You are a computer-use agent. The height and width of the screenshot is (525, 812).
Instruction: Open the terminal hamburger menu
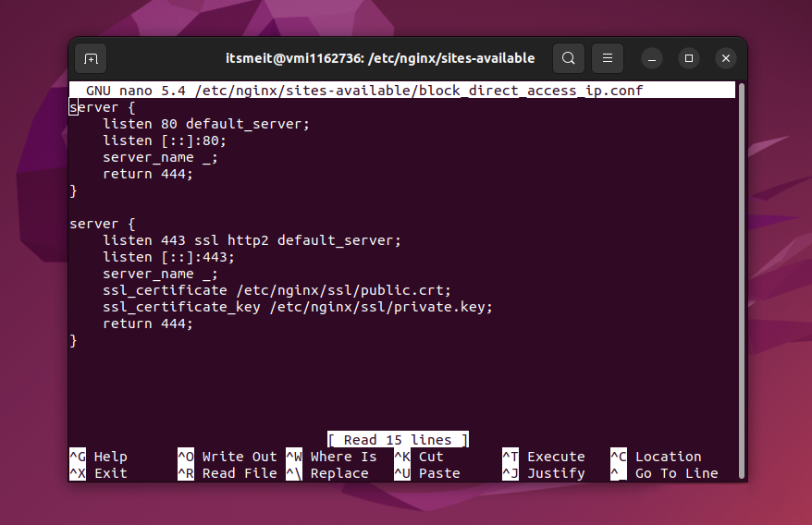coord(607,58)
